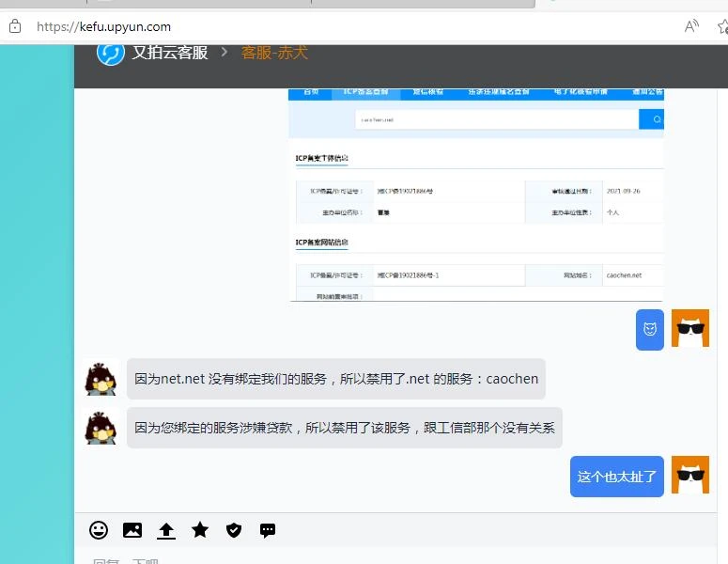
Task: Click the image attachment icon
Action: 132,530
